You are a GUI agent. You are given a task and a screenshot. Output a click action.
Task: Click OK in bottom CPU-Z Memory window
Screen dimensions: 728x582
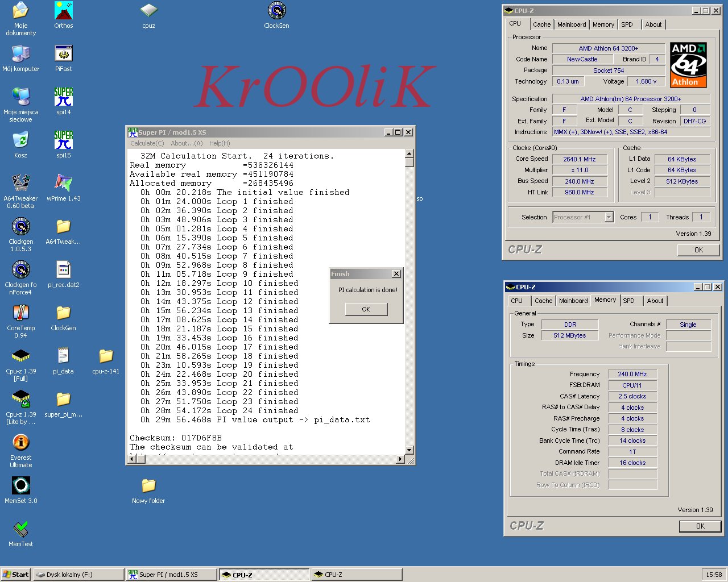click(700, 526)
